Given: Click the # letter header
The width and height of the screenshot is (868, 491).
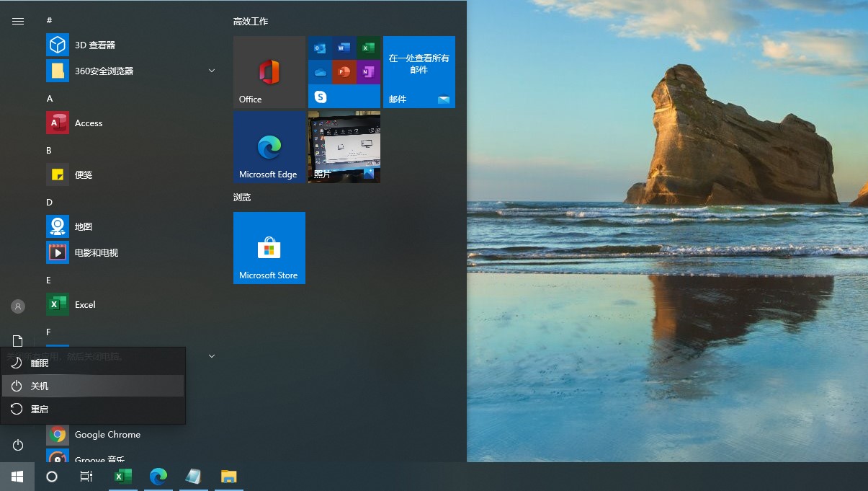Looking at the screenshot, I should (x=49, y=20).
